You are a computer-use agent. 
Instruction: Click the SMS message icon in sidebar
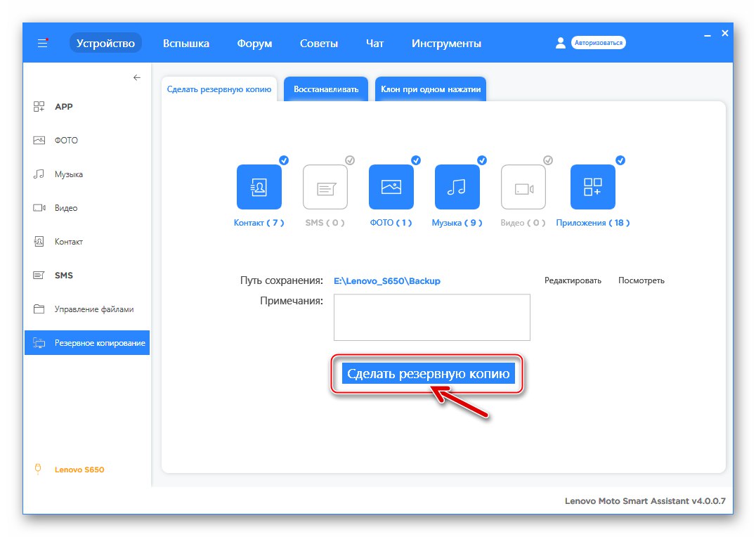[x=39, y=276]
